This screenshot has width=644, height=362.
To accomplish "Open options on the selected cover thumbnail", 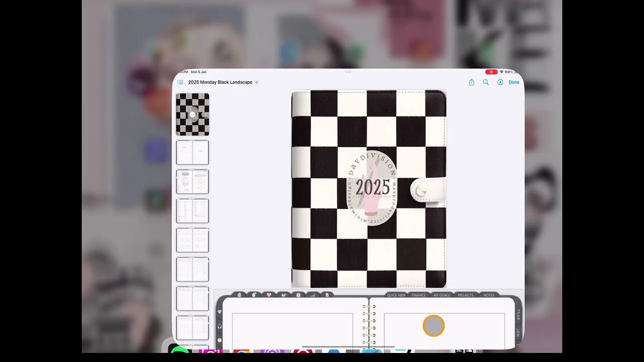I will 192,115.
